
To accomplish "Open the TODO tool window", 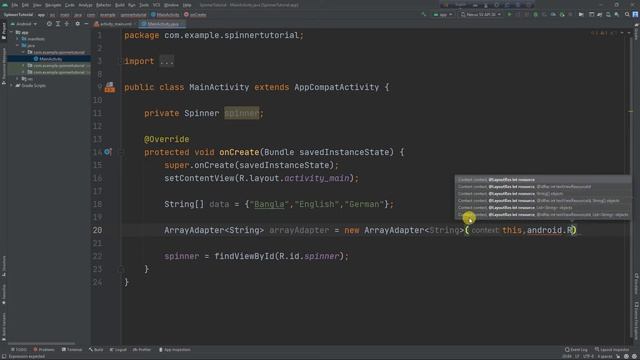I will point(18,350).
